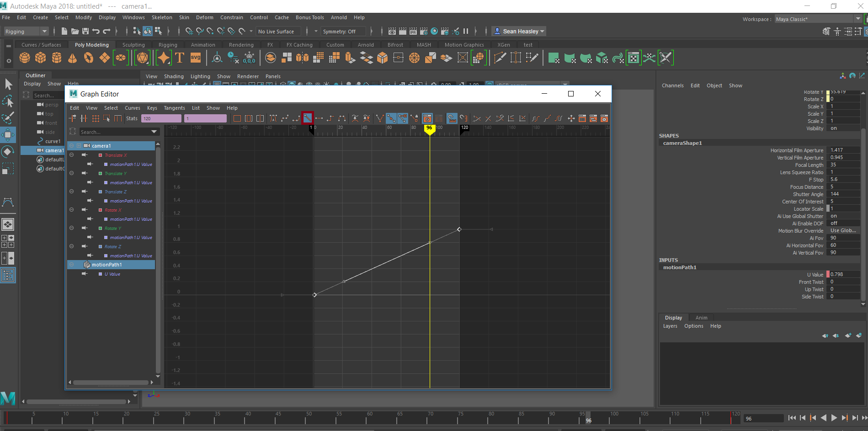Click the No Live Surface field
The height and width of the screenshot is (431, 868).
[279, 32]
